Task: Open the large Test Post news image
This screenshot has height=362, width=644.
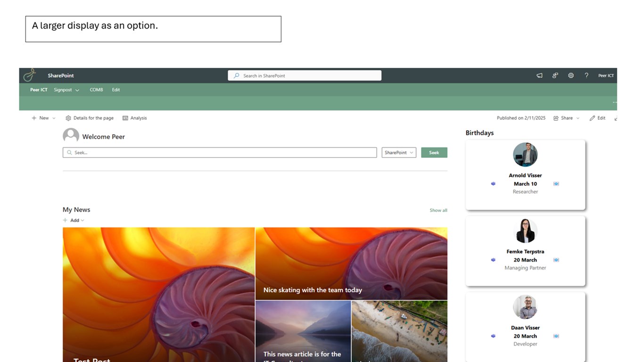Action: (158, 295)
